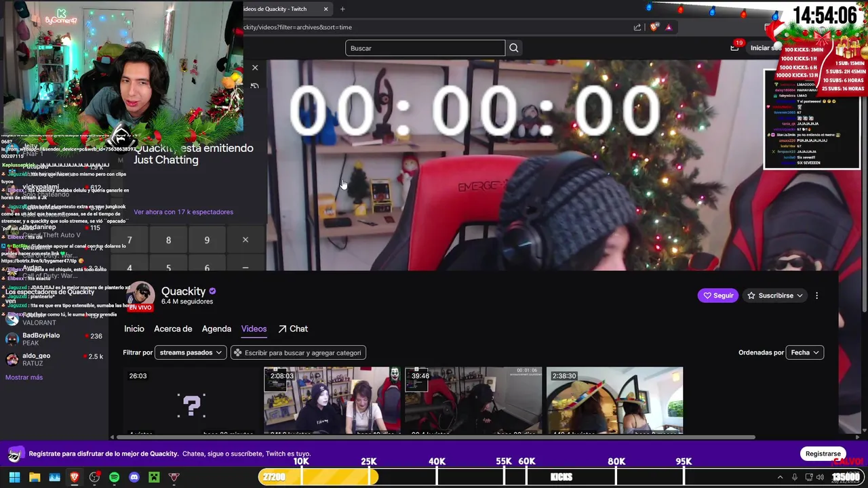
Task: Click Mostrar más in sidebar
Action: 24,378
